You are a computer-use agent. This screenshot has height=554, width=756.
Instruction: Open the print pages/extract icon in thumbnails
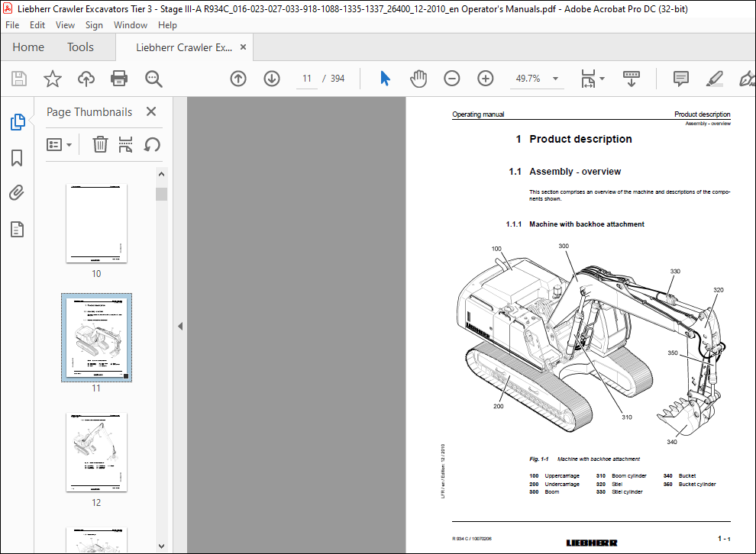coord(125,144)
